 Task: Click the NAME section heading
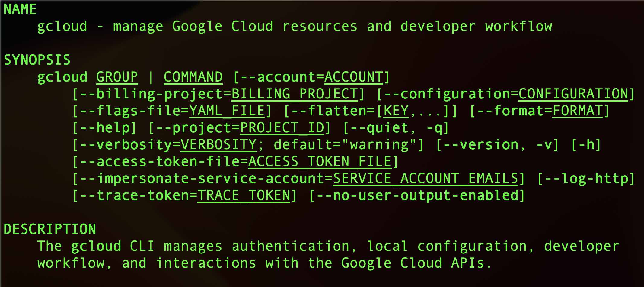coord(20,9)
